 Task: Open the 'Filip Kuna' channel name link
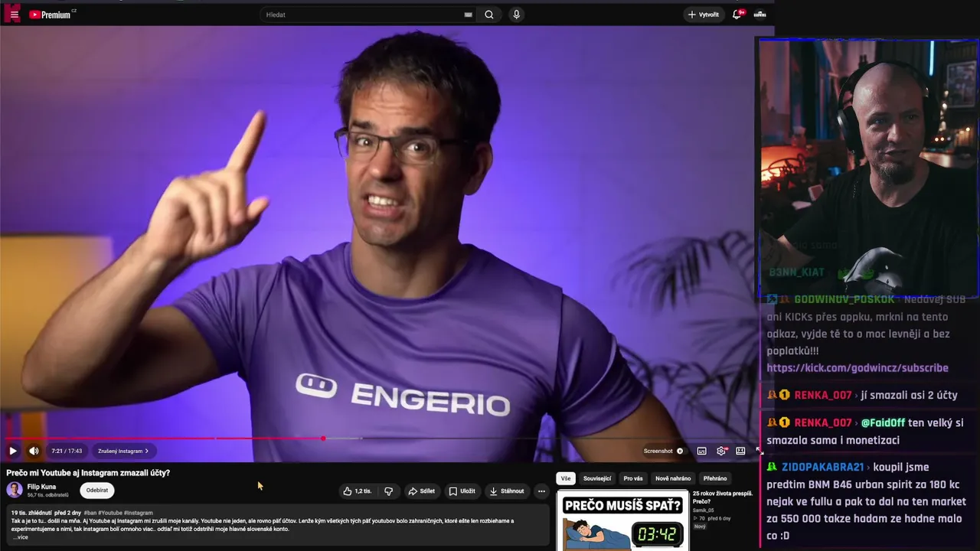[41, 487]
